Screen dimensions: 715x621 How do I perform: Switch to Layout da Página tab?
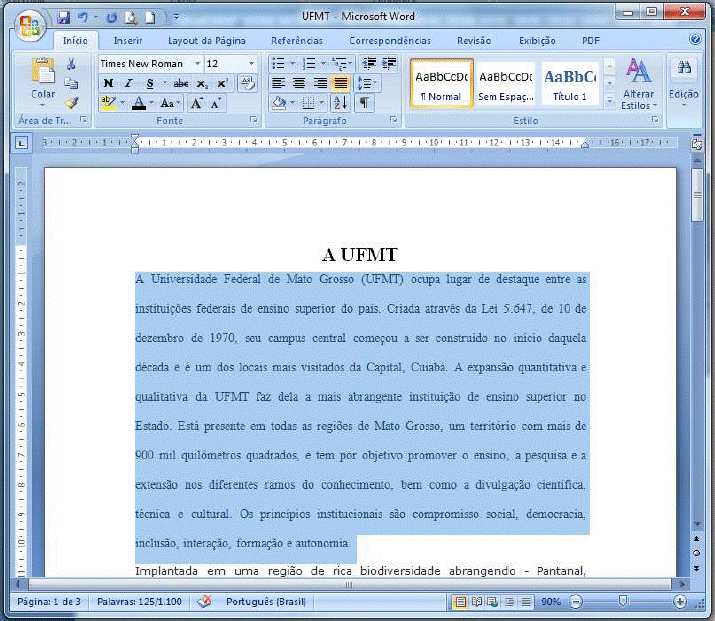[x=207, y=41]
